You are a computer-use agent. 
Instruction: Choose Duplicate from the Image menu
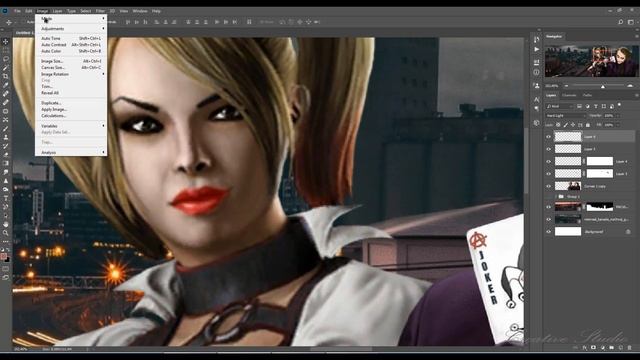tap(71, 103)
